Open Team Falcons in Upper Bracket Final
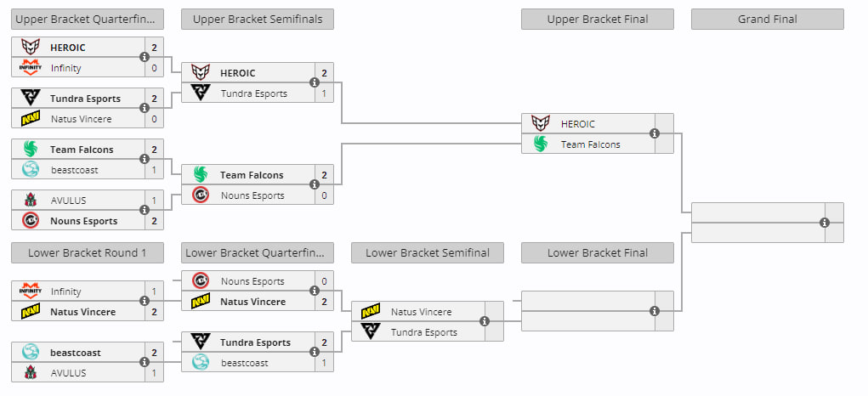Screen dimensions: 868x396 [x=590, y=144]
